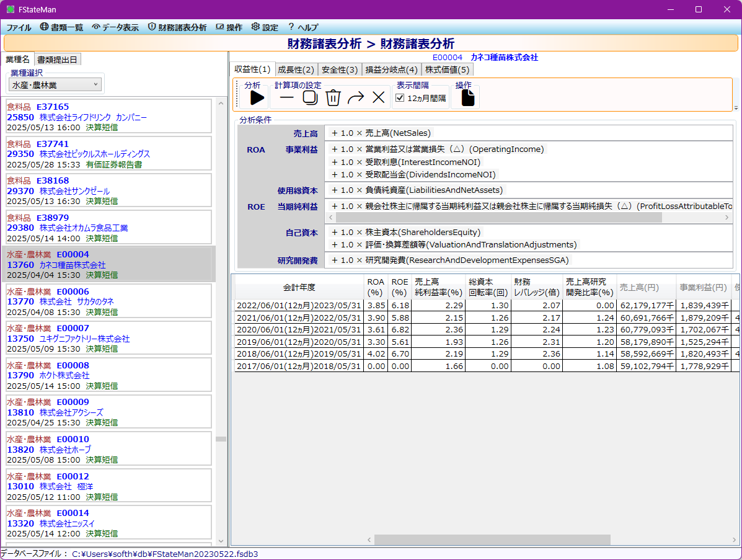Select company カネコ種苗株式会社 in list
The width and height of the screenshot is (742, 560).
[108, 264]
